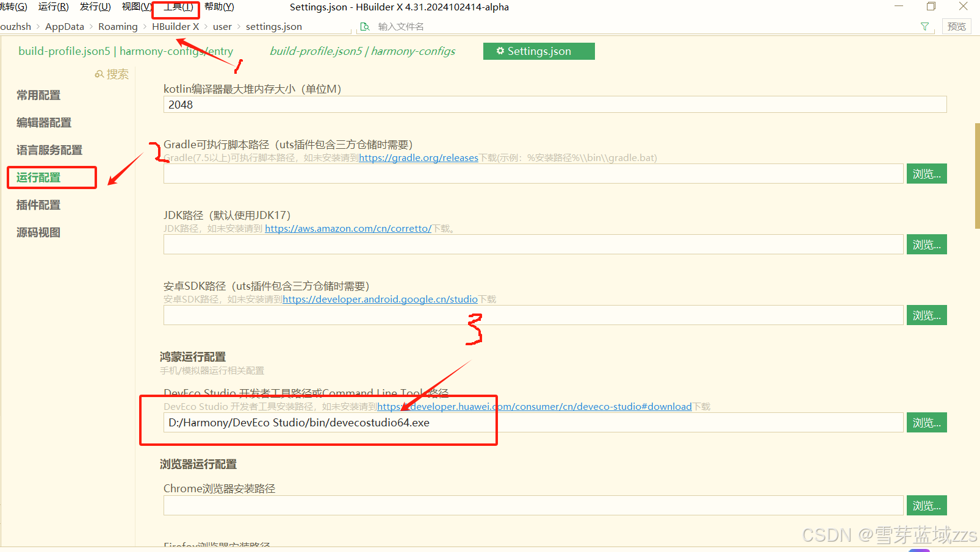Click the vertical scrollbar on the right
The width and height of the screenshot is (980, 552).
click(x=977, y=176)
